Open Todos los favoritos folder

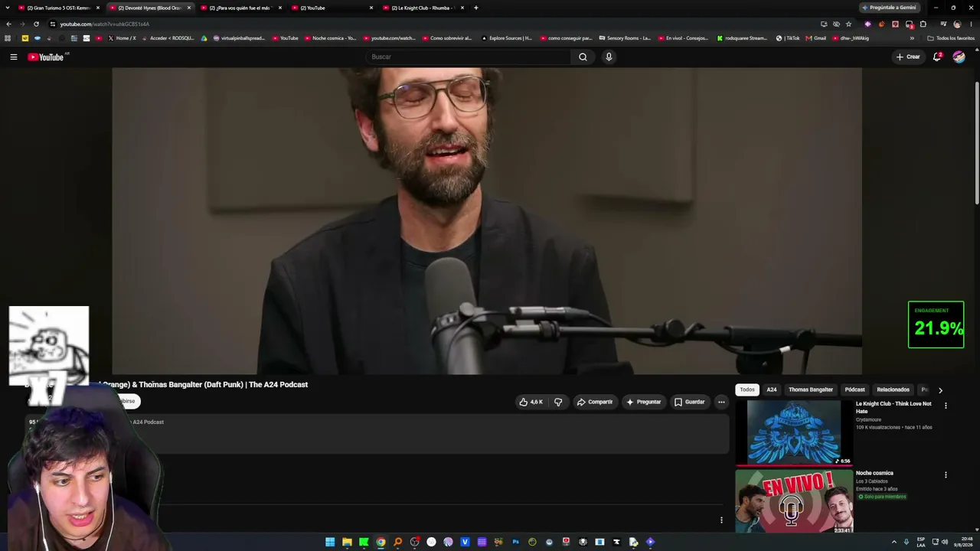(951, 37)
